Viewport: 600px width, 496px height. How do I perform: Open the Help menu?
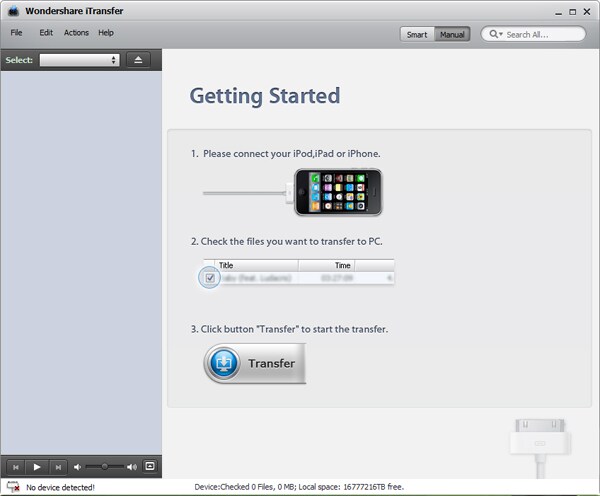(106, 33)
